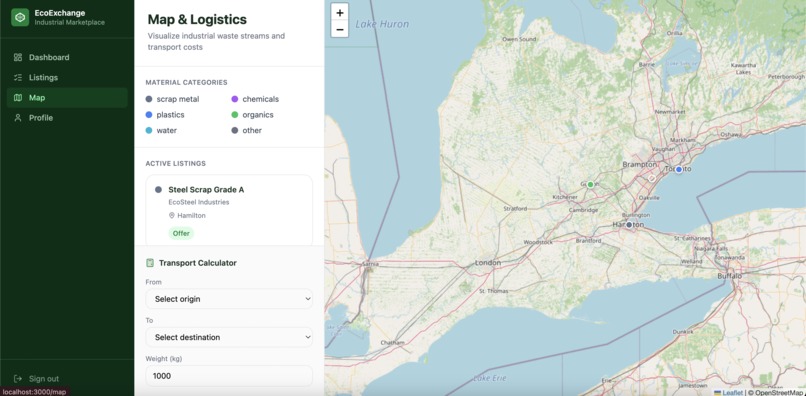The height and width of the screenshot is (396, 806).
Task: Click the plastics blue color dot
Action: 149,115
